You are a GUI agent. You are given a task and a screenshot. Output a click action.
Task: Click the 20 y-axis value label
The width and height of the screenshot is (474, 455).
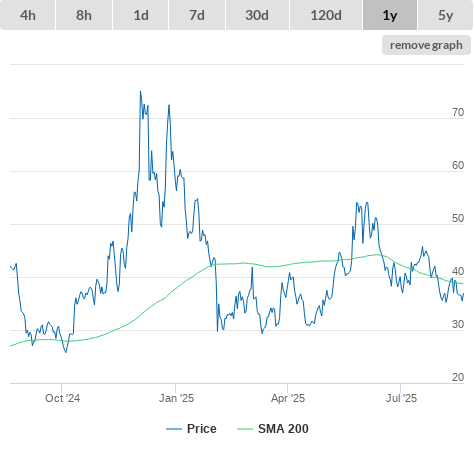point(458,377)
